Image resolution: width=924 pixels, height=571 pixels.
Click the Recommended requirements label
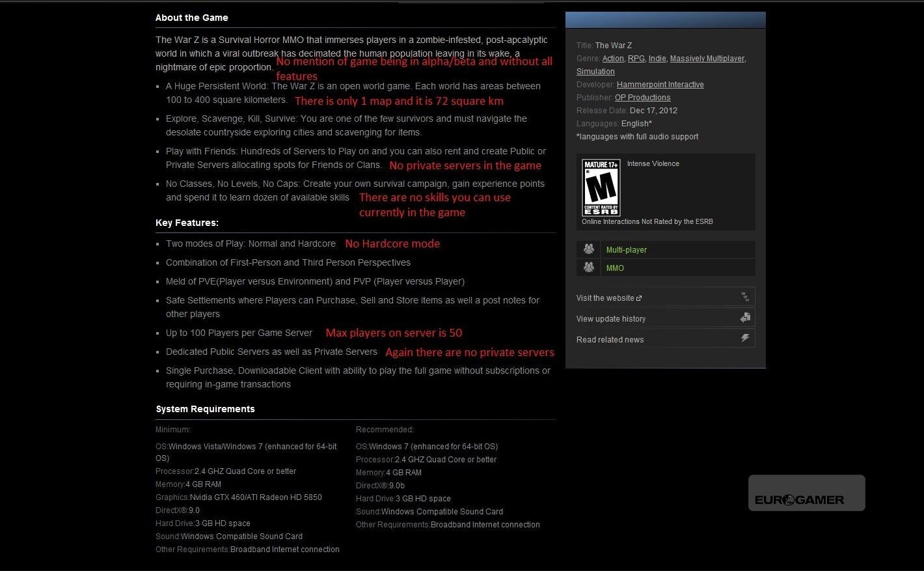point(385,430)
